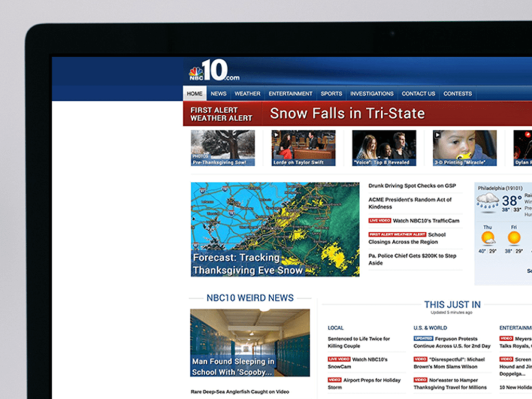Open Airport Preps for Holiday Storm
Viewport: 532px width, 399px height.
click(x=364, y=384)
